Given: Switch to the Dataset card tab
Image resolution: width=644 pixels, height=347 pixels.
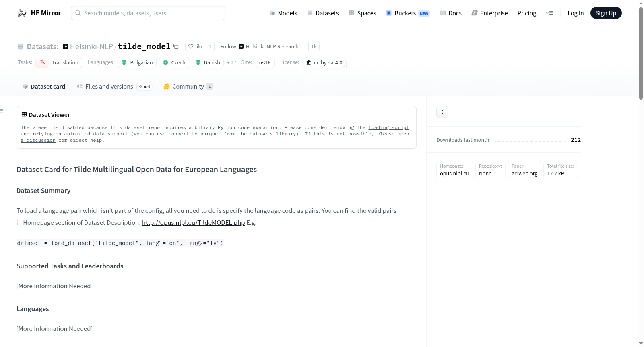Looking at the screenshot, I should click(43, 87).
